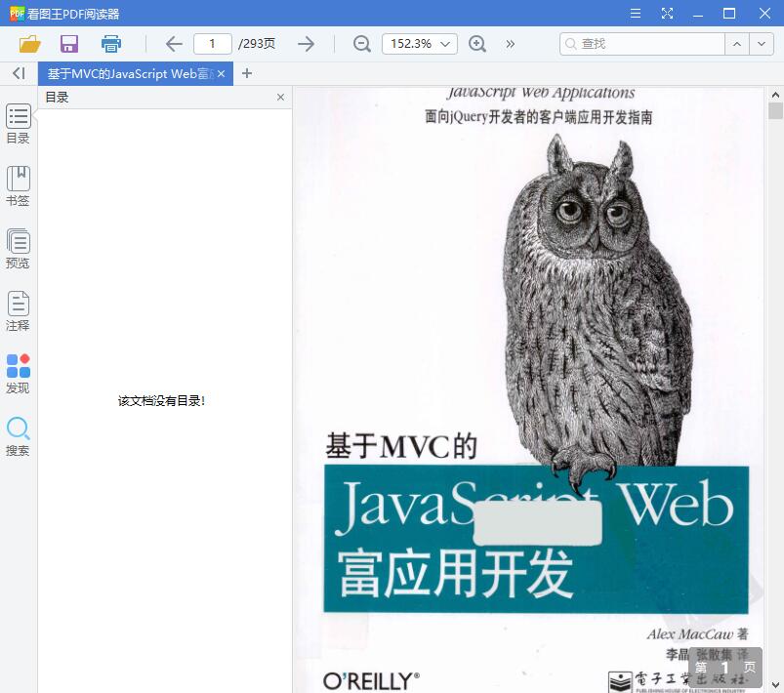The image size is (784, 693).
Task: Enter fullscreen with the expand arrows icon
Action: [x=667, y=14]
